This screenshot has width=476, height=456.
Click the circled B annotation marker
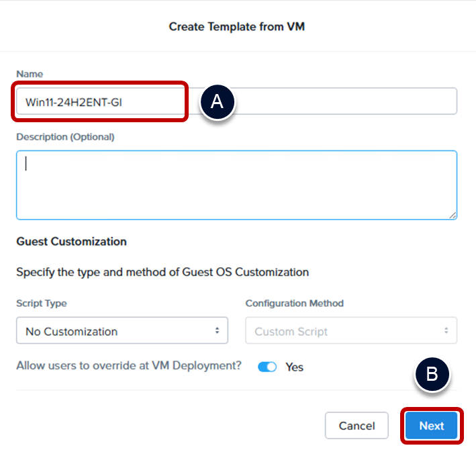432,375
